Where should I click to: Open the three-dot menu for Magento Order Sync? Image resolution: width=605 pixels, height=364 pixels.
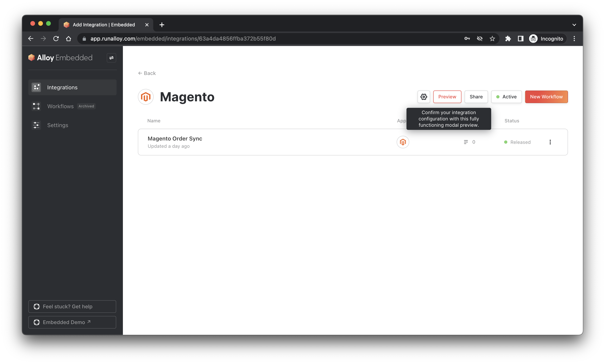[550, 142]
